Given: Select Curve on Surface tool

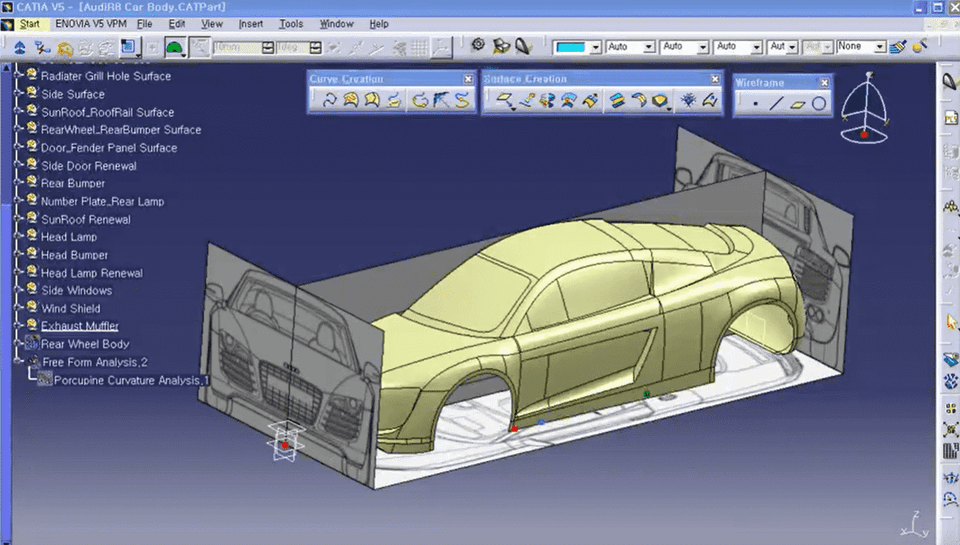Looking at the screenshot, I should pyautogui.click(x=351, y=100).
